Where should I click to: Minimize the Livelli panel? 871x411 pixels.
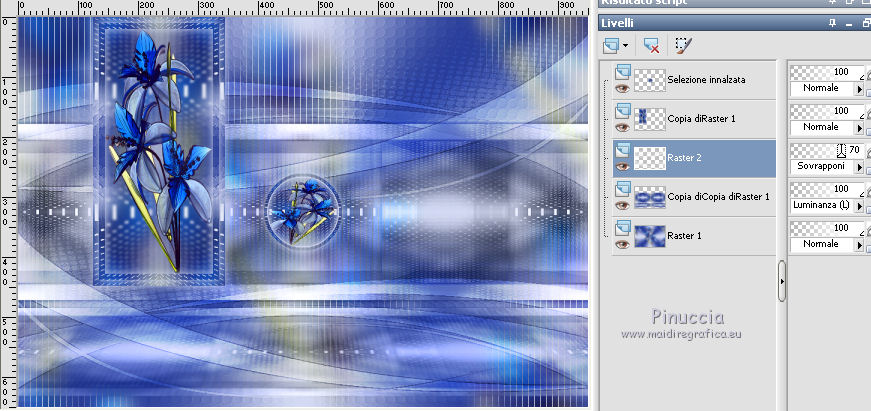tap(849, 24)
